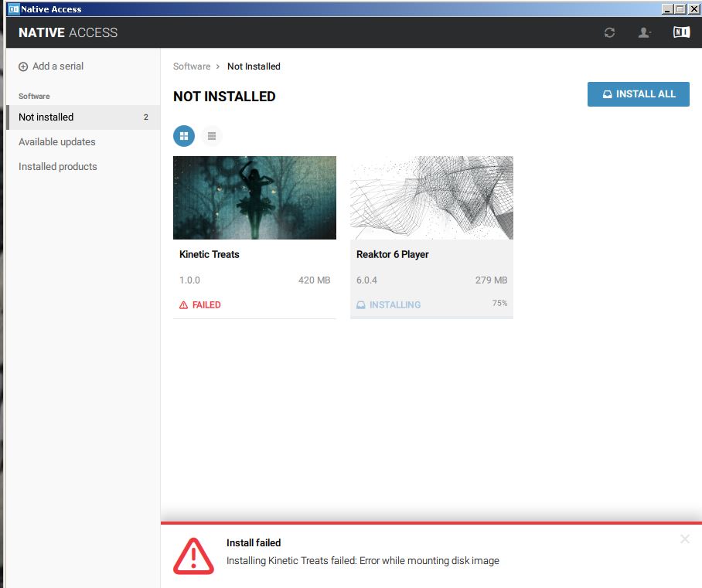Click the Install failed heading

coord(254,543)
